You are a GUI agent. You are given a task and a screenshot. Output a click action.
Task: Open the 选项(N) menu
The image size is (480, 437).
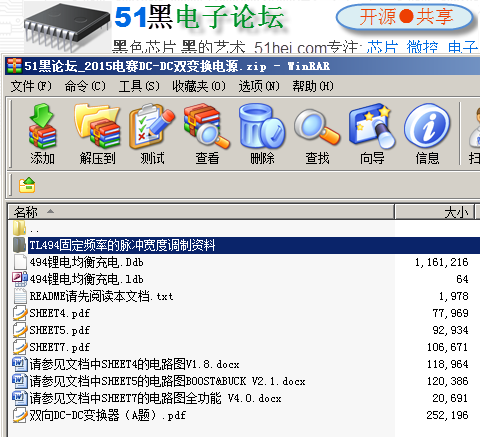(x=259, y=86)
